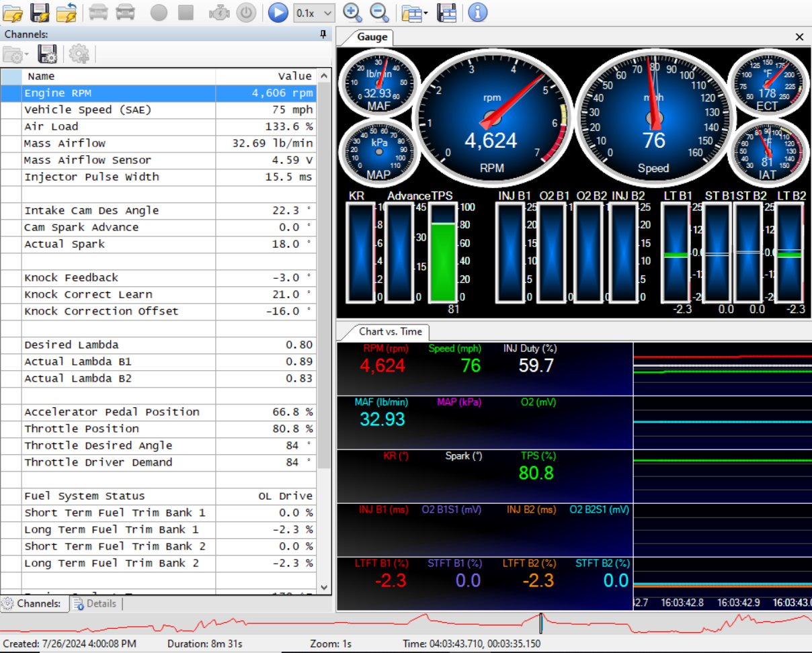Click the add channel gear icon
Viewport: 812px width, 653px height.
79,54
